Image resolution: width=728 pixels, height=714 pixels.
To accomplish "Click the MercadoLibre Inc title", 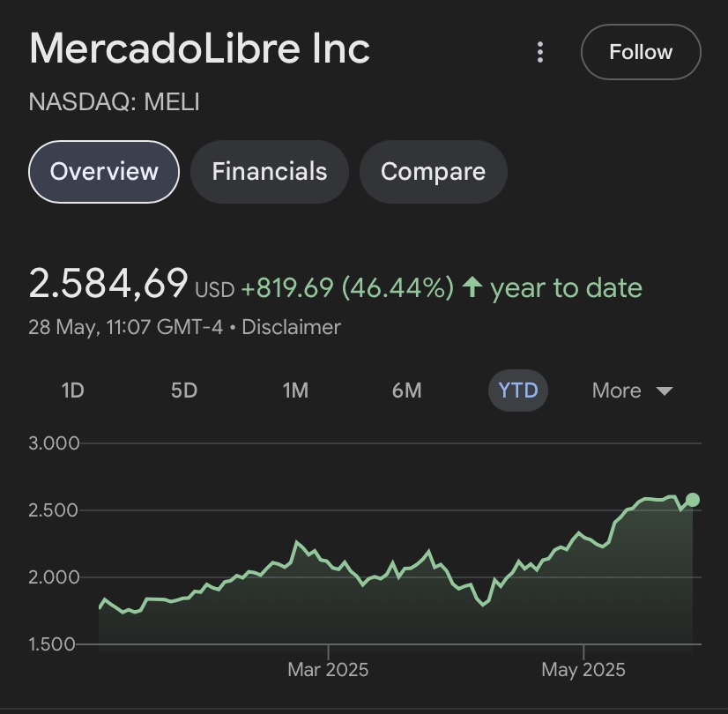I will tap(199, 48).
